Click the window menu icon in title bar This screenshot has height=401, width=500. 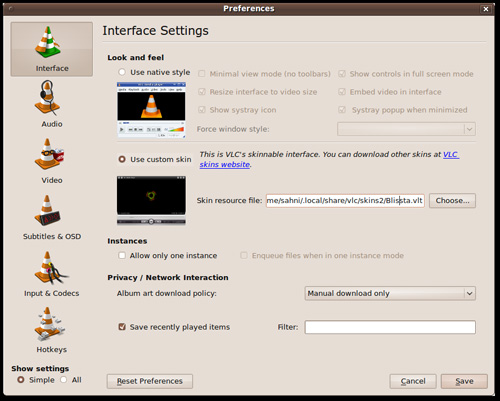[x=11, y=9]
